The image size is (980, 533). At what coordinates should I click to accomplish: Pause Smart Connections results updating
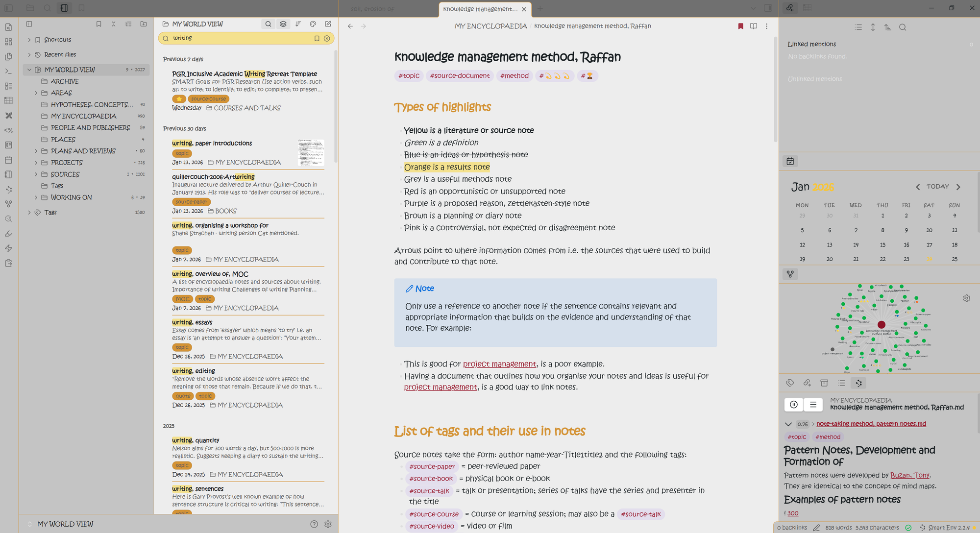coord(794,404)
